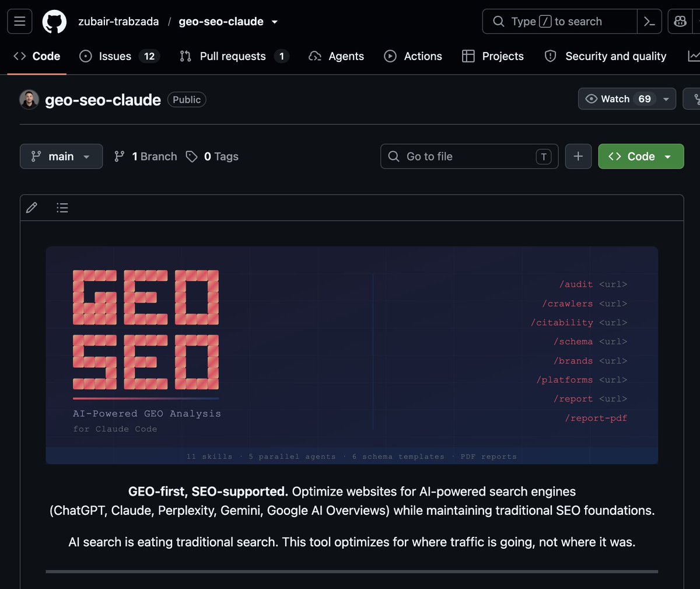700x589 pixels.
Task: Click the GEO SEO banner image
Action: point(352,356)
